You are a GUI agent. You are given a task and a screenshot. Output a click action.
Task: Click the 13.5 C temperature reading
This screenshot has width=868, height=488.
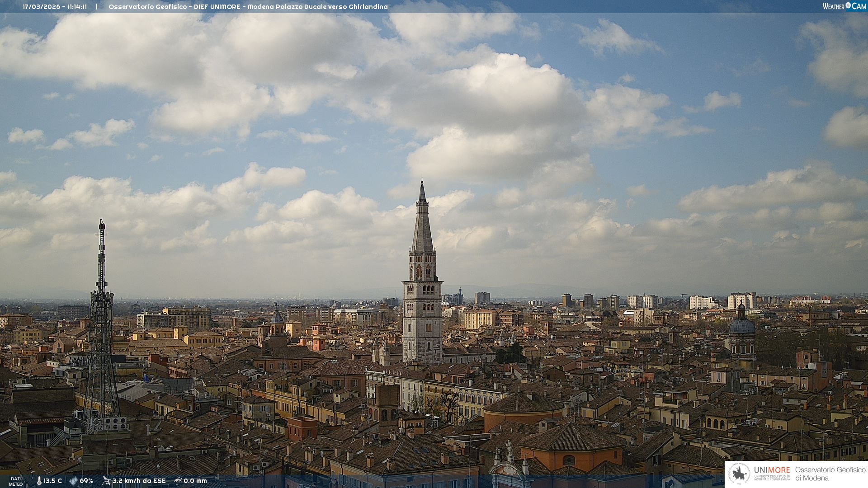52,481
